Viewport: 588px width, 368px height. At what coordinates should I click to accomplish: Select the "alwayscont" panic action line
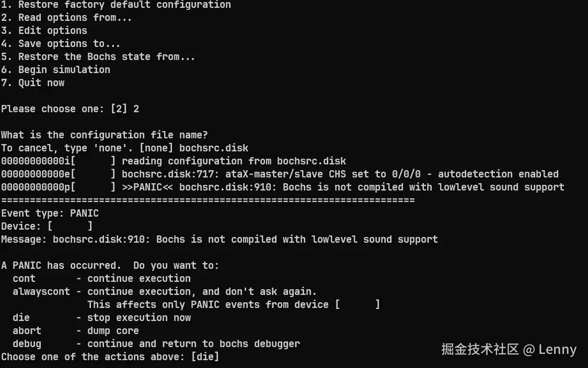click(164, 292)
